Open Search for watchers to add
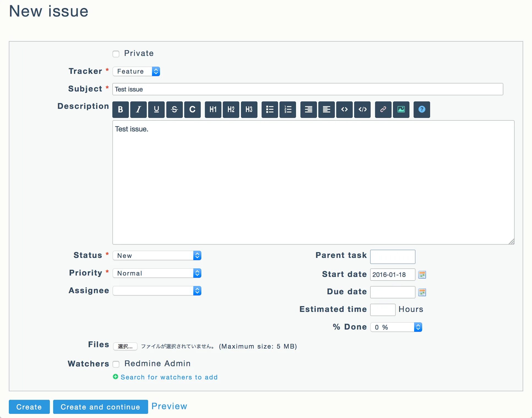Screen dimensions: 532x418 pos(169,377)
